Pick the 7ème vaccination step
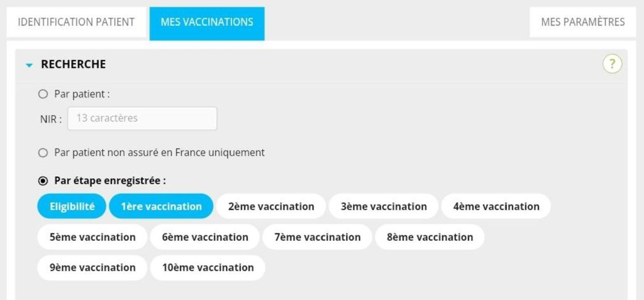The width and height of the screenshot is (644, 300). click(318, 237)
